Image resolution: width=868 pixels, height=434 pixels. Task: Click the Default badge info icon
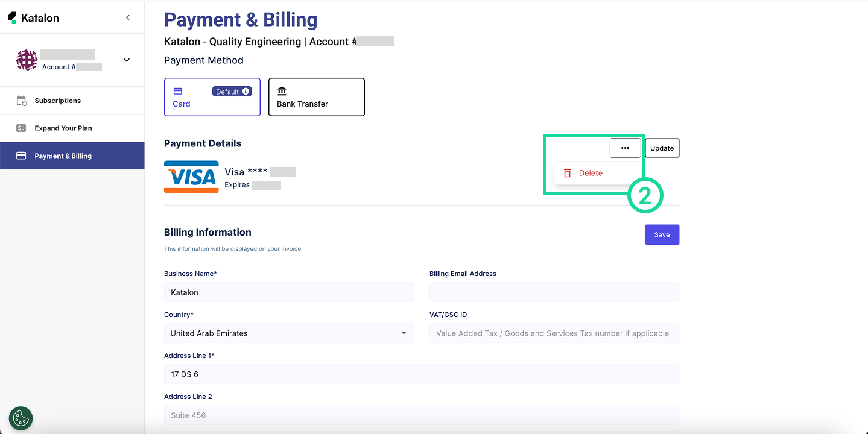(246, 92)
